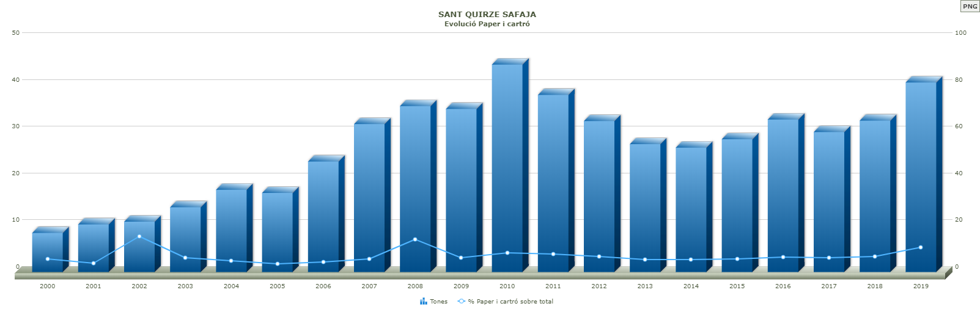Click the 2005 percentage line data point
The height and width of the screenshot is (320, 980).
click(x=277, y=264)
